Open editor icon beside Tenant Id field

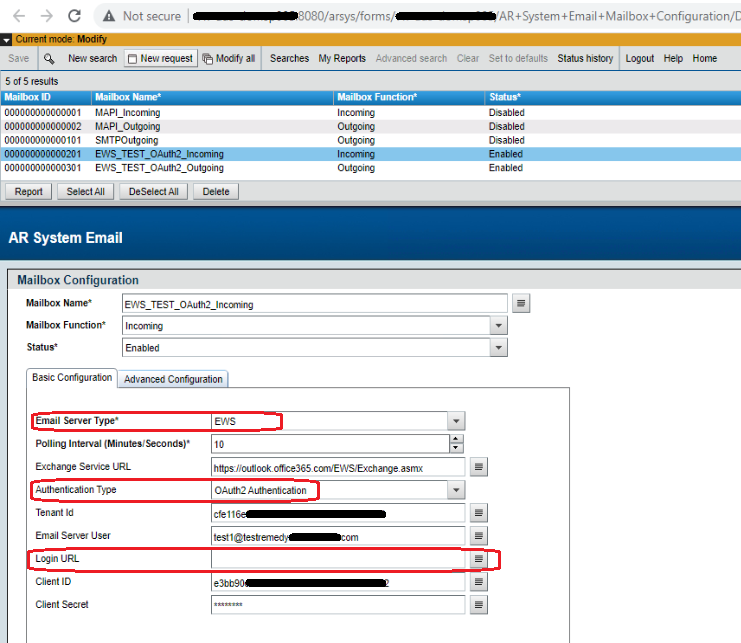(479, 513)
